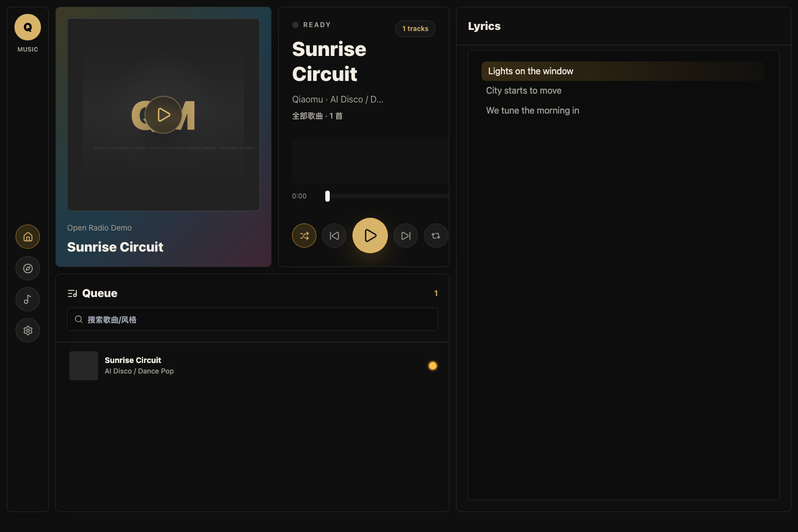Jump to lyric "Lights on the window"
This screenshot has width=798, height=532.
coord(623,71)
